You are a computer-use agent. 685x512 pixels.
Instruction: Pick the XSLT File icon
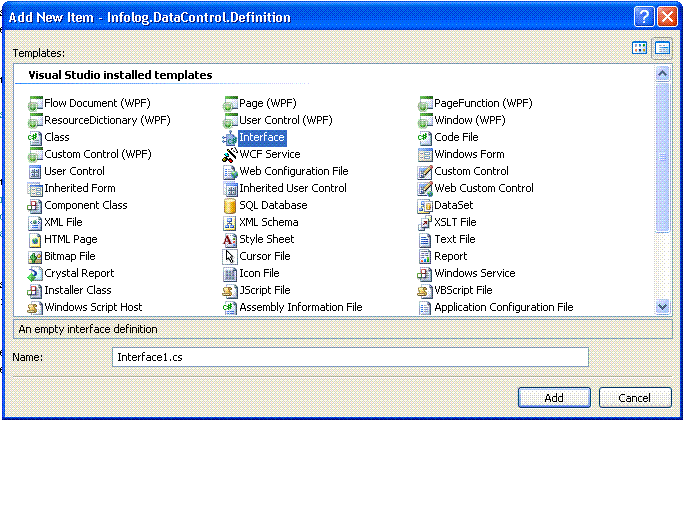tap(425, 223)
